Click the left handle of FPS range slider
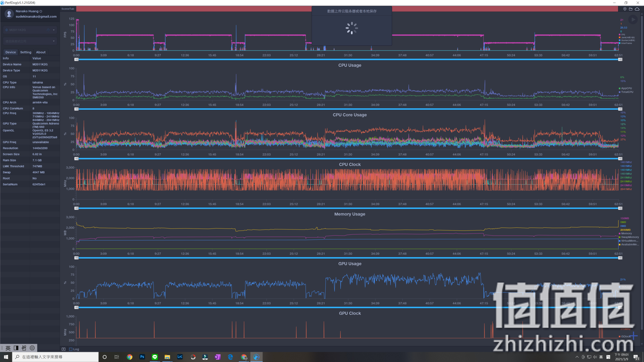 76,59
